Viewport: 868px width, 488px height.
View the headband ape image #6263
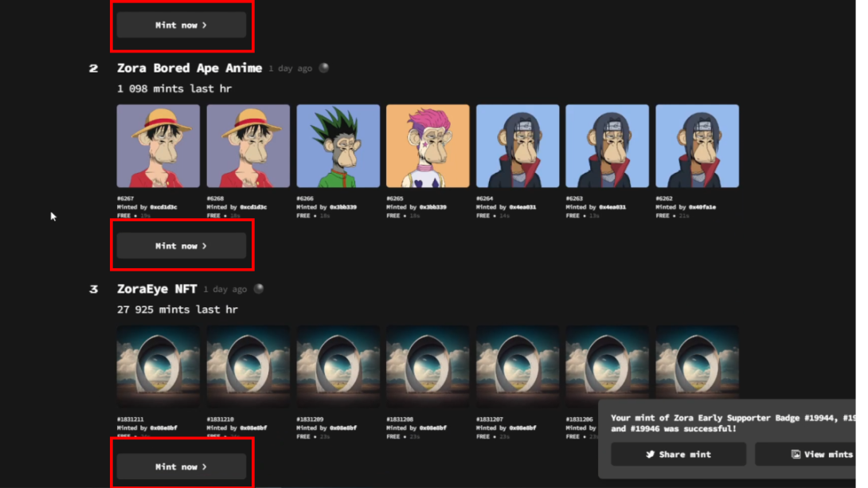click(608, 146)
